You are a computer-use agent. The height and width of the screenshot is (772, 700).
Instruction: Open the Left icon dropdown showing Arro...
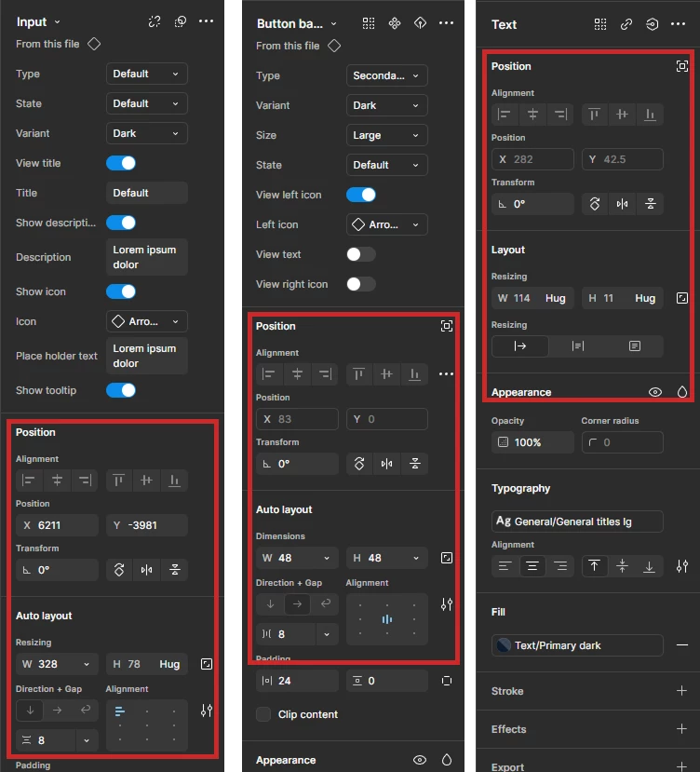[387, 224]
